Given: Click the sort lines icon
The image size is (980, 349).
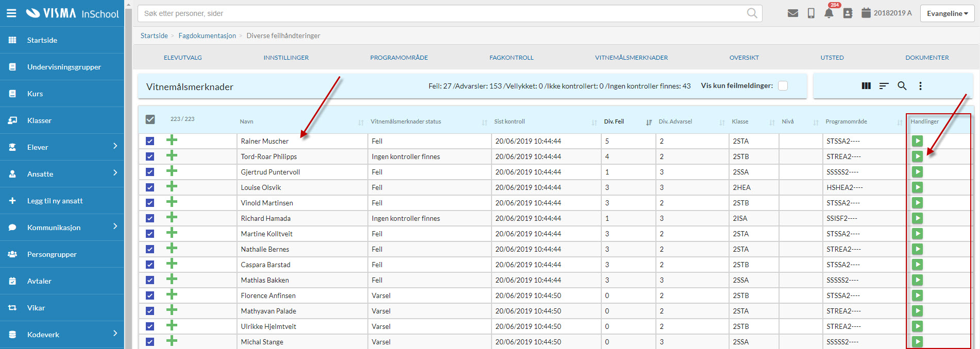Looking at the screenshot, I should tap(884, 86).
